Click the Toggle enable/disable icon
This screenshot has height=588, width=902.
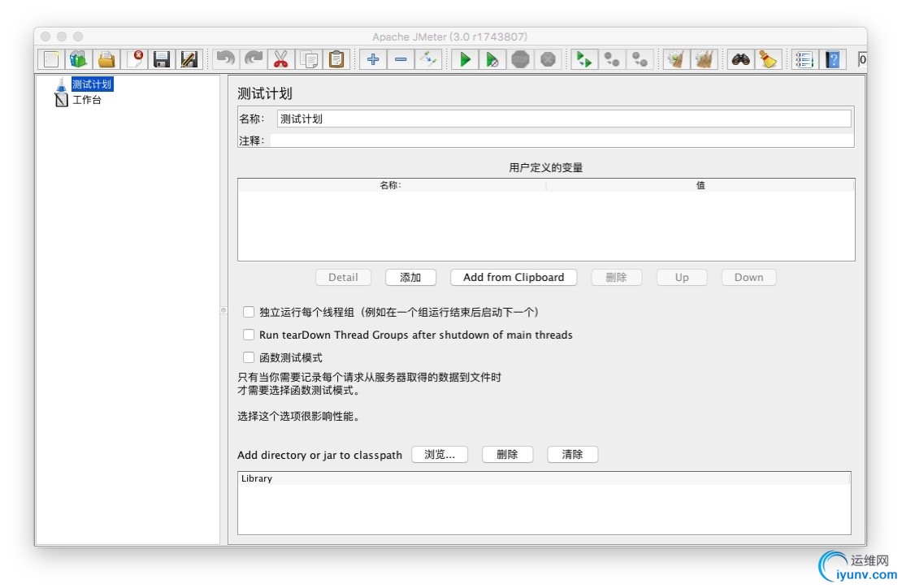428,59
